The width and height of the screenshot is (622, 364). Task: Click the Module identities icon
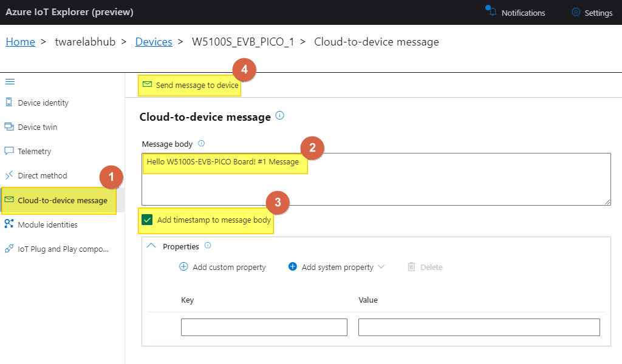9,223
